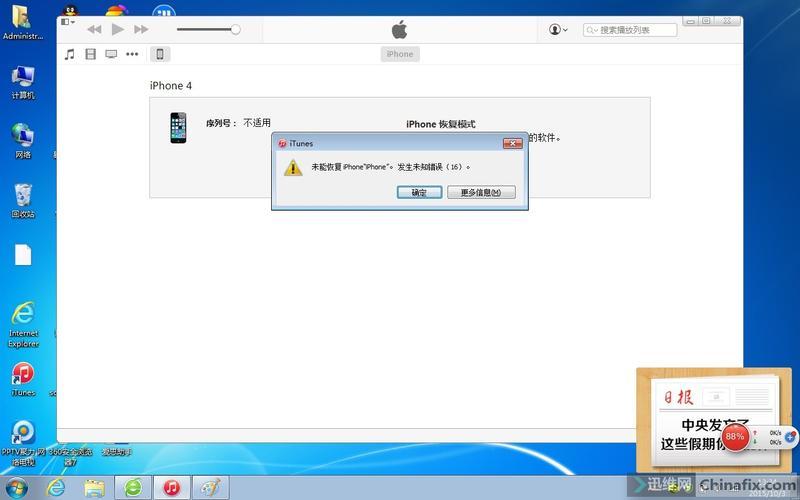Screen dimensions: 800x500
Task: Click the iPhone 4 heading text
Action: 171,86
